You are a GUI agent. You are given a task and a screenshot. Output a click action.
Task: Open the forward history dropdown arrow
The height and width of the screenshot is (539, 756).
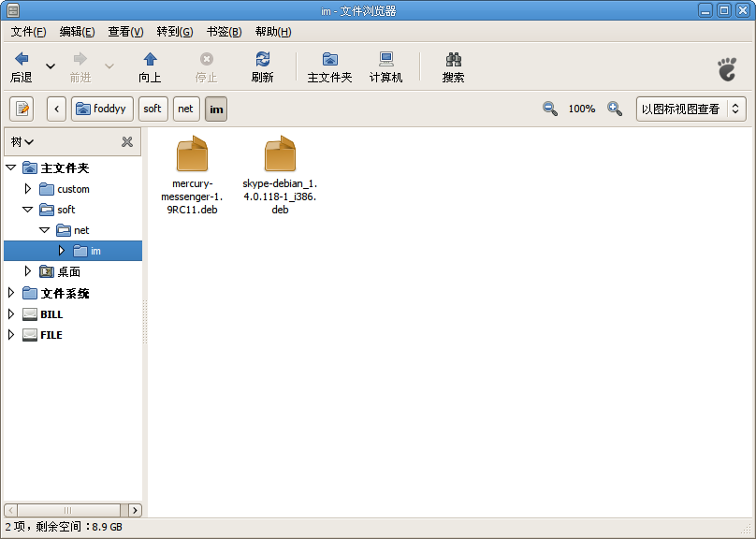pos(109,66)
